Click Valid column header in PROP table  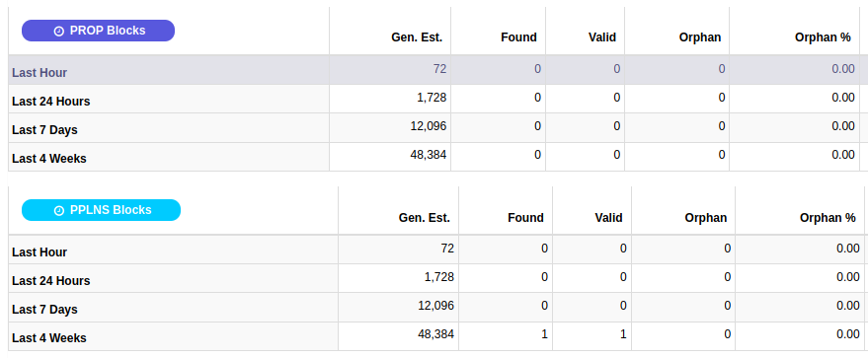coord(602,37)
